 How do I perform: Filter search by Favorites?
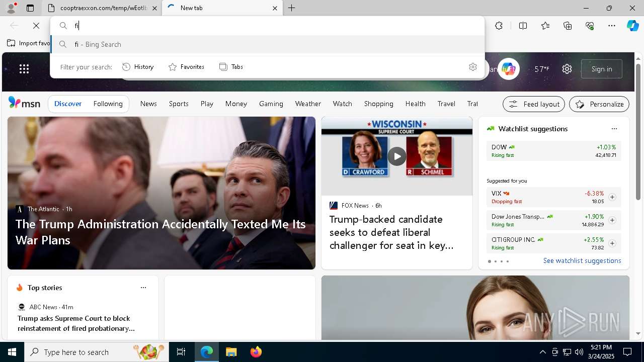pyautogui.click(x=186, y=67)
